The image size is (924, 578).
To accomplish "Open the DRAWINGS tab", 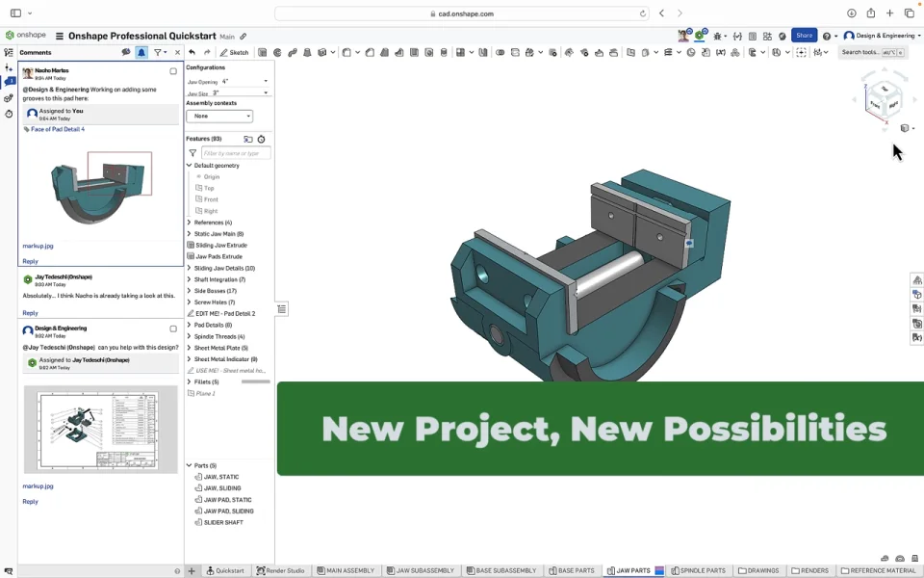I will coord(757,571).
